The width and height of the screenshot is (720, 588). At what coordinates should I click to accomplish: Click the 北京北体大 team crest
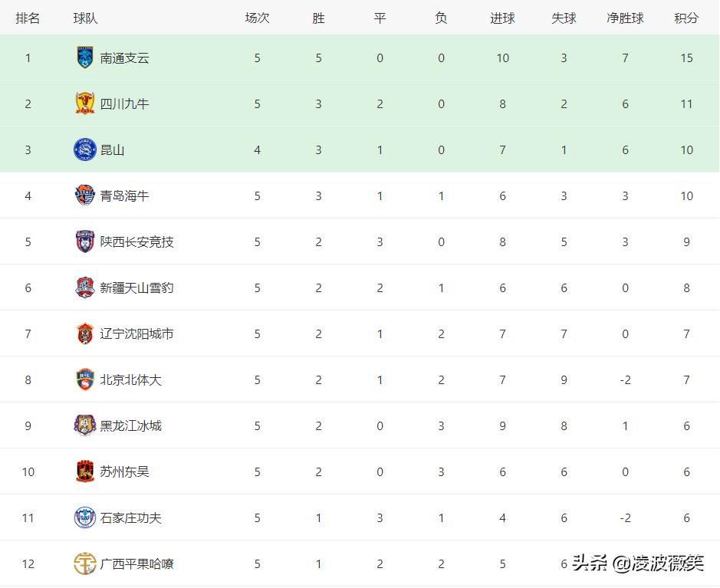tap(84, 379)
